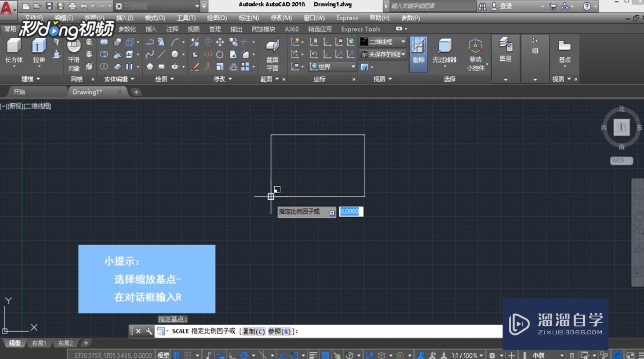This screenshot has width=644, height=359.
Task: Toggle snap mode in status bar
Action: (x=188, y=355)
